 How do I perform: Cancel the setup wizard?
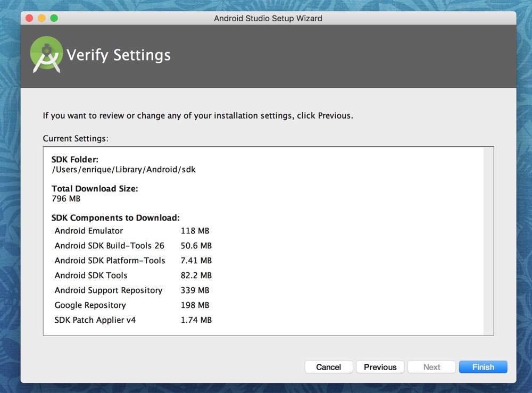tap(328, 367)
